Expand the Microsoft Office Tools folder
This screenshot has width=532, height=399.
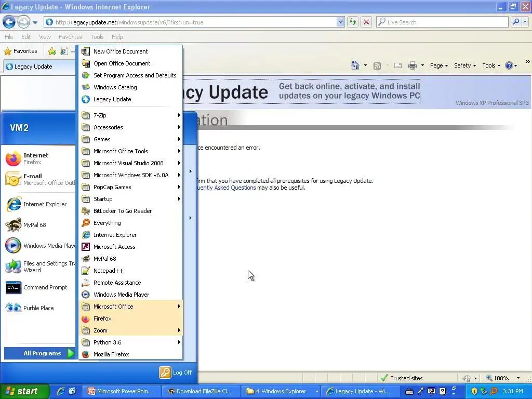coord(130,151)
